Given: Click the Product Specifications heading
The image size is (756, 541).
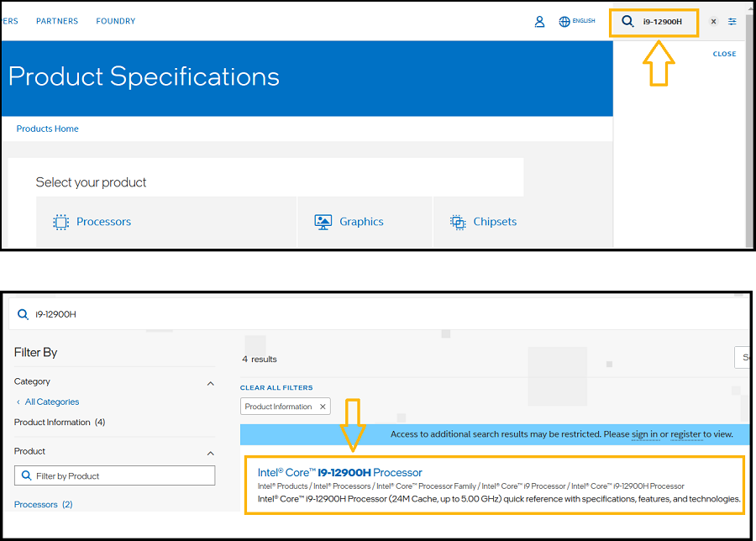Looking at the screenshot, I should tap(144, 76).
